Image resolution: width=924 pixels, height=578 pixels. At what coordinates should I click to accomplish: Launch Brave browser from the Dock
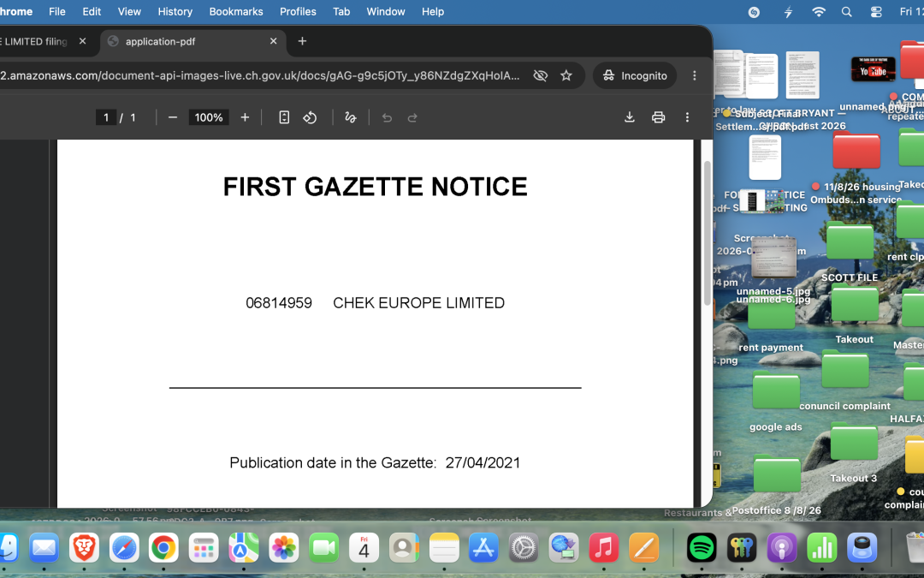pos(84,548)
